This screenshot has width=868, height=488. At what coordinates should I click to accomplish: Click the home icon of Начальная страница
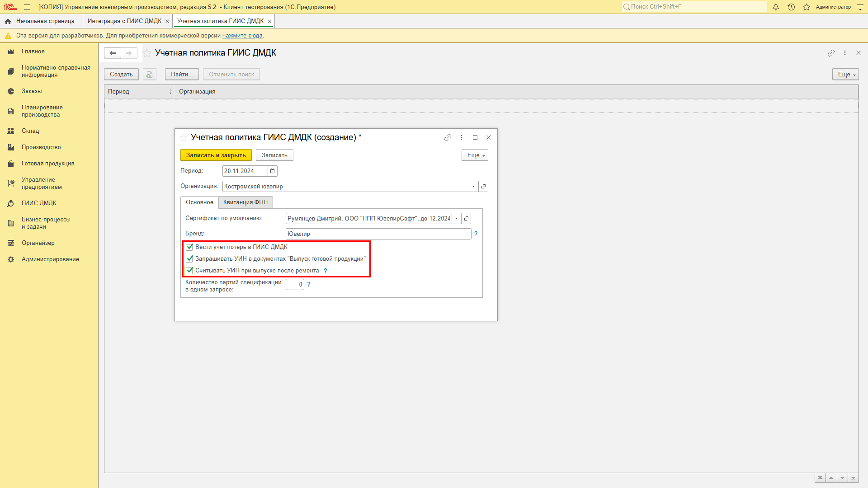click(x=8, y=21)
